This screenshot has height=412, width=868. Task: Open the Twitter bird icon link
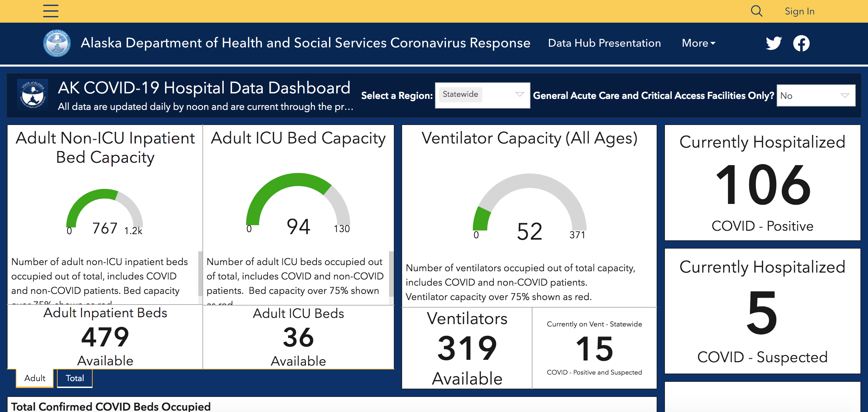774,43
